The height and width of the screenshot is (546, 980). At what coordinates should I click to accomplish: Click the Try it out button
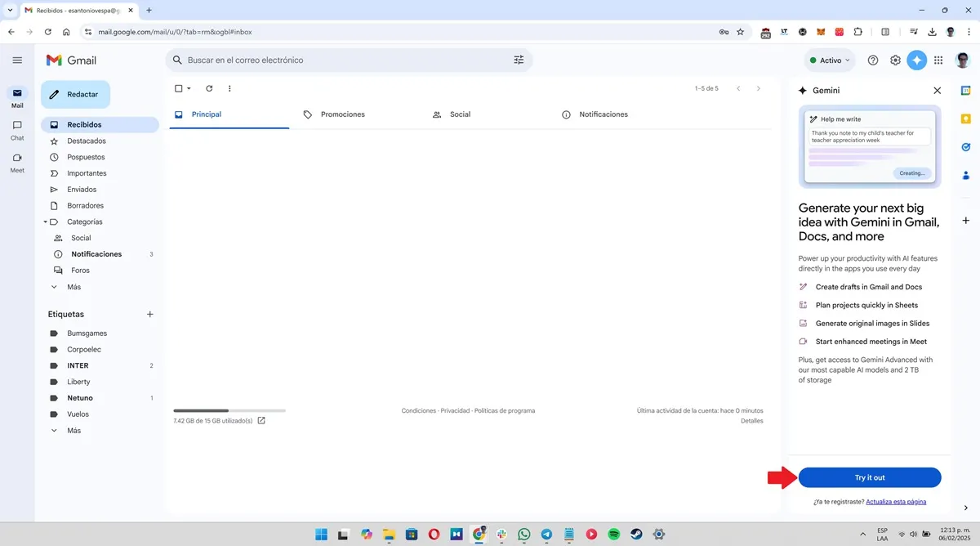point(870,477)
